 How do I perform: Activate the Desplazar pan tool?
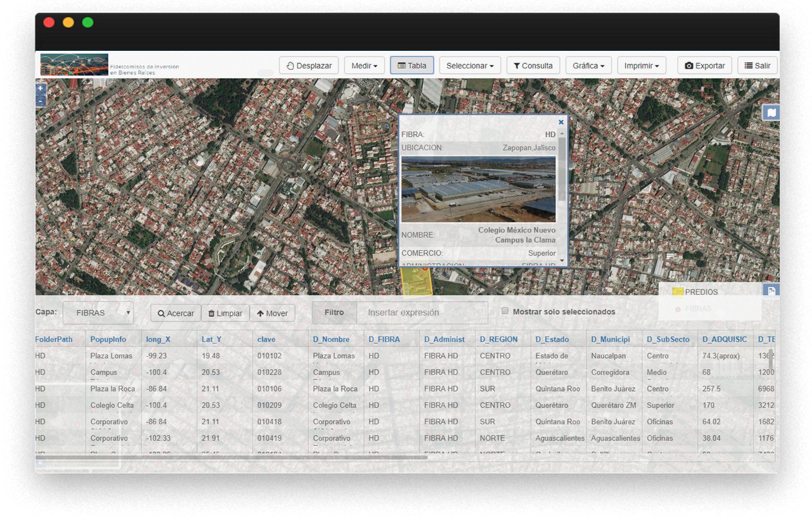309,66
